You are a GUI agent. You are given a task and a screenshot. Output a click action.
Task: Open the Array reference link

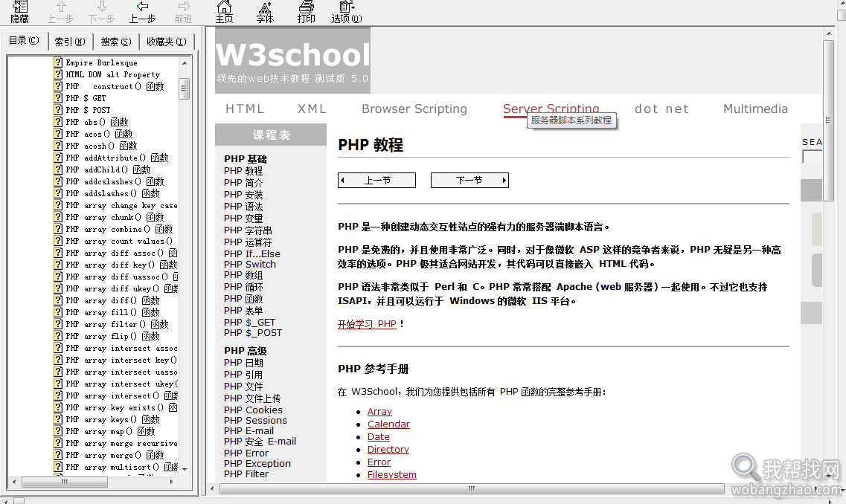click(379, 411)
